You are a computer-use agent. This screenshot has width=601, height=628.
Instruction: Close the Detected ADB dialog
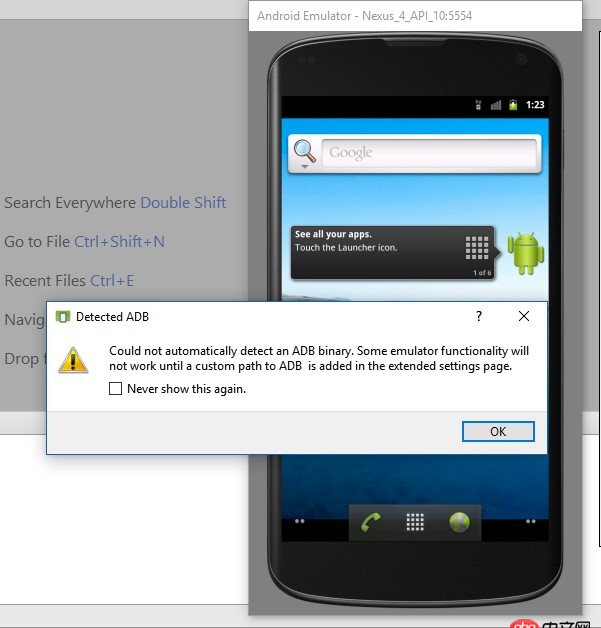pos(523,317)
